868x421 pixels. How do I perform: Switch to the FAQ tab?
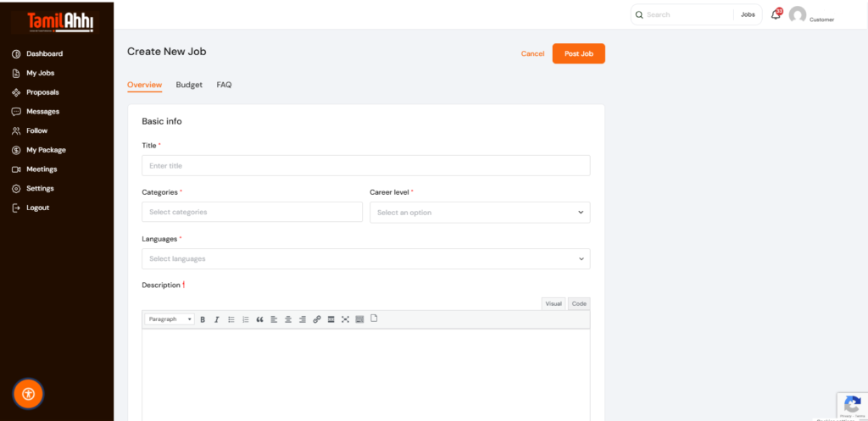click(x=224, y=85)
